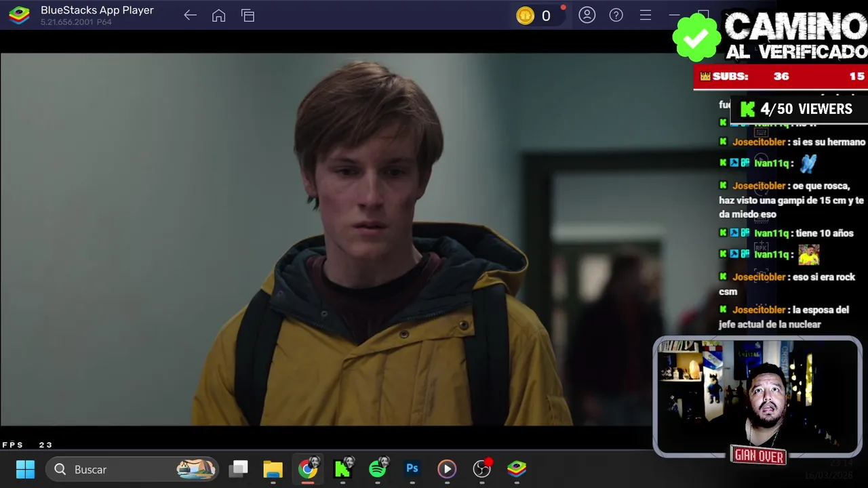Open File Explorer from the taskbar
This screenshot has width=868, height=488.
273,469
